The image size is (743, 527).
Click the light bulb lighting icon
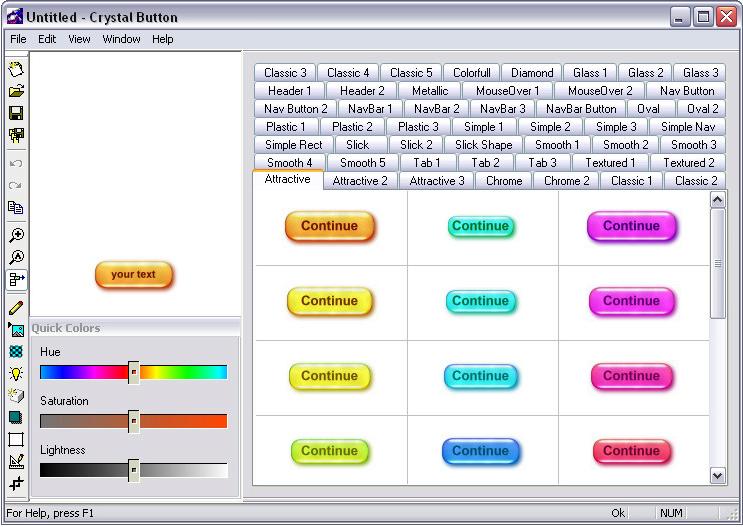[16, 373]
